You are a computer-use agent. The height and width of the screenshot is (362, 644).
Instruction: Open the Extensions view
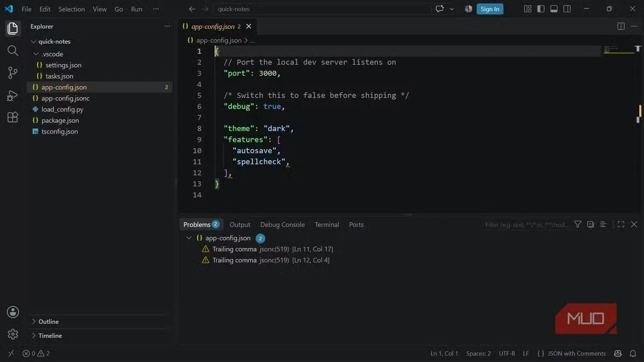tap(13, 117)
